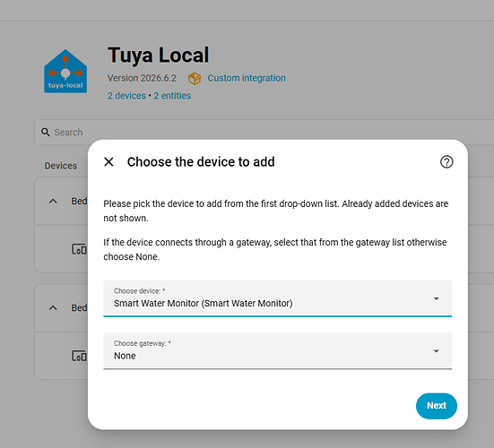Click the search magnifier icon
Viewport: 494px width, 448px height.
click(x=46, y=133)
